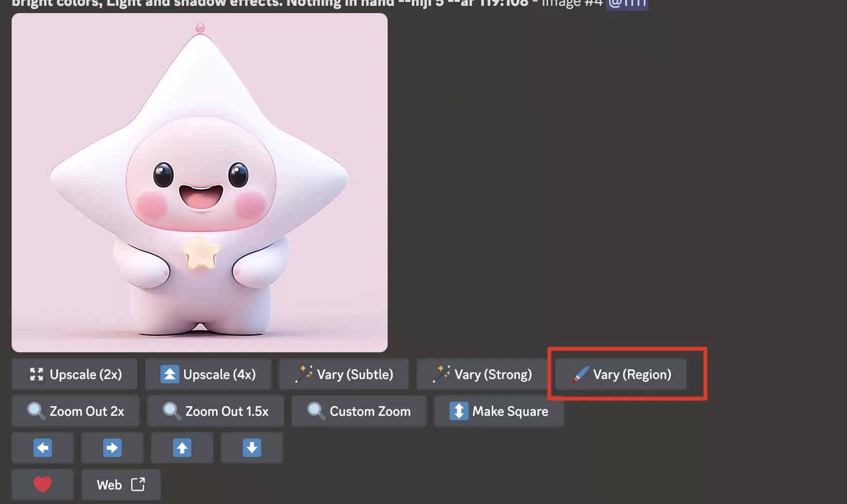The width and height of the screenshot is (847, 504).
Task: Pan image left with left arrow
Action: click(43, 448)
